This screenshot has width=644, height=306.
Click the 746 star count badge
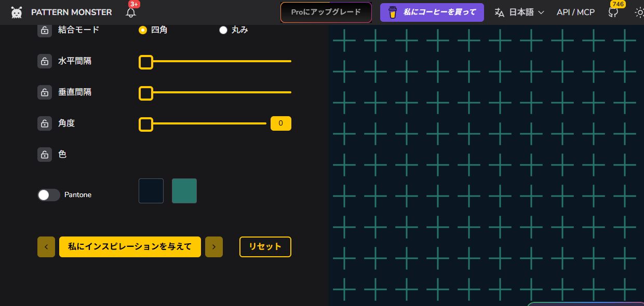[619, 4]
